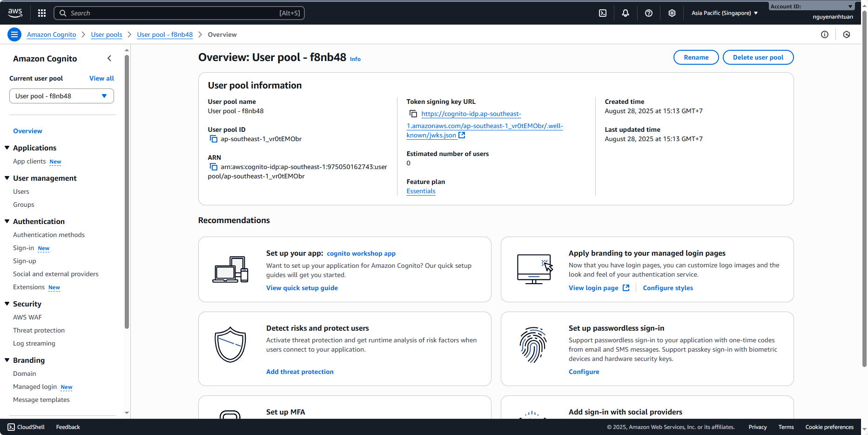Go to Threat protection in sidebar
The image size is (868, 435).
pos(39,330)
